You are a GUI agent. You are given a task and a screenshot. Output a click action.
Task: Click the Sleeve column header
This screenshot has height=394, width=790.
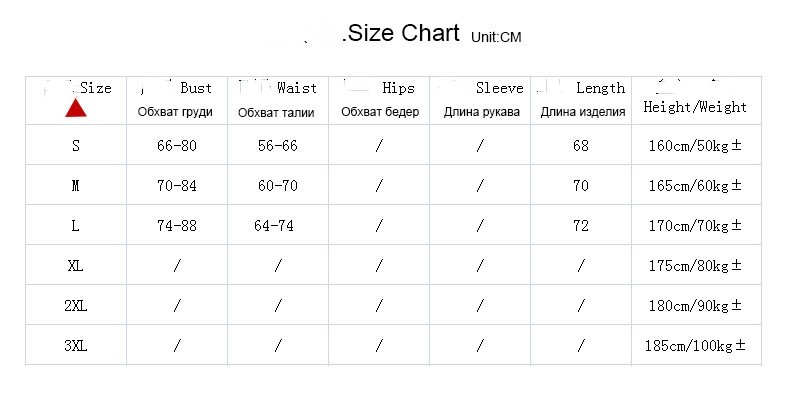pyautogui.click(x=500, y=88)
